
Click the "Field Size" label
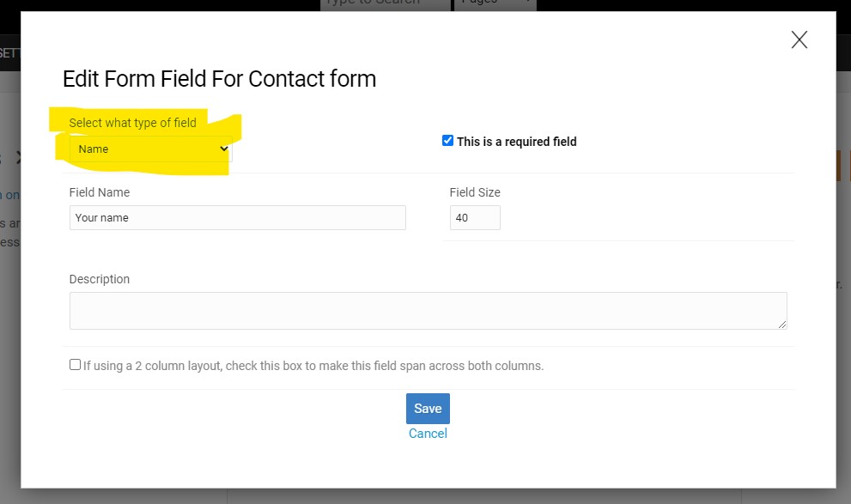coord(475,192)
